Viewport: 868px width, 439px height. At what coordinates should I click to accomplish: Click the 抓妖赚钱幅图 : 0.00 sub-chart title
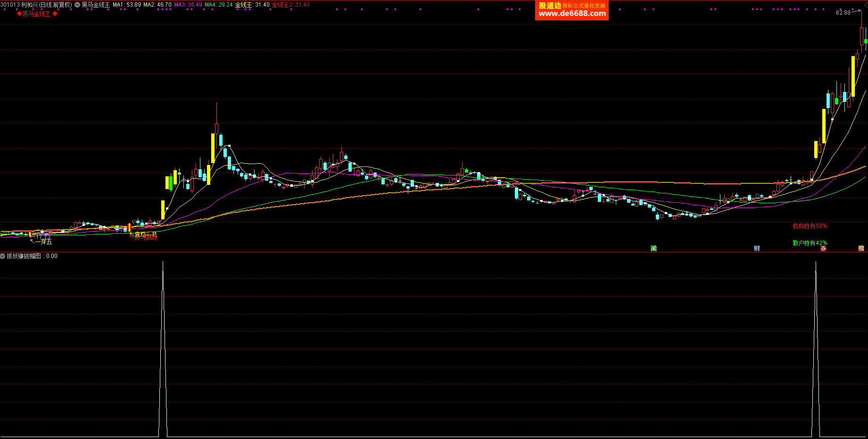pos(32,256)
